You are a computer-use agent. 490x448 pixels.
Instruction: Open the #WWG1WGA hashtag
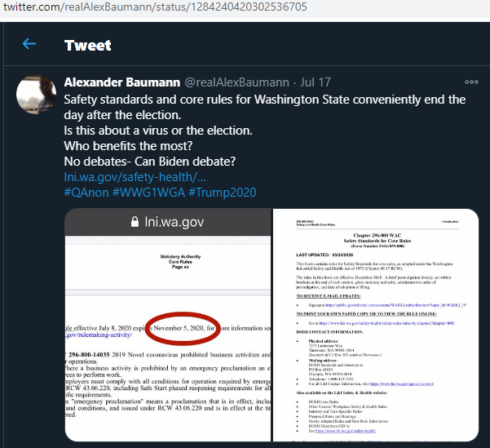pos(148,193)
